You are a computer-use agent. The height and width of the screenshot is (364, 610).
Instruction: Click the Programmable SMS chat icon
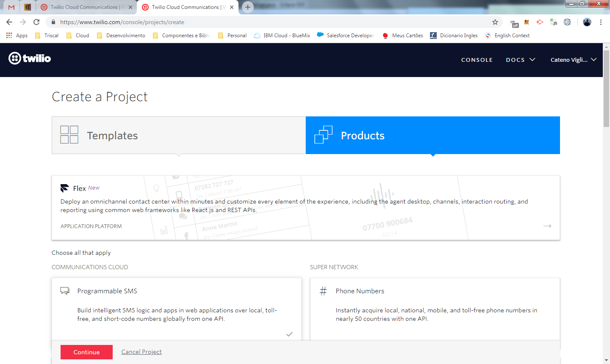65,291
